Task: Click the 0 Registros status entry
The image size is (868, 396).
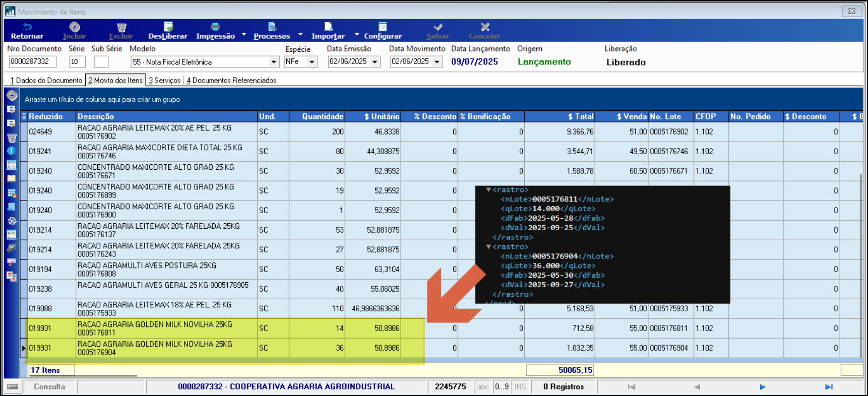Action: tap(564, 387)
